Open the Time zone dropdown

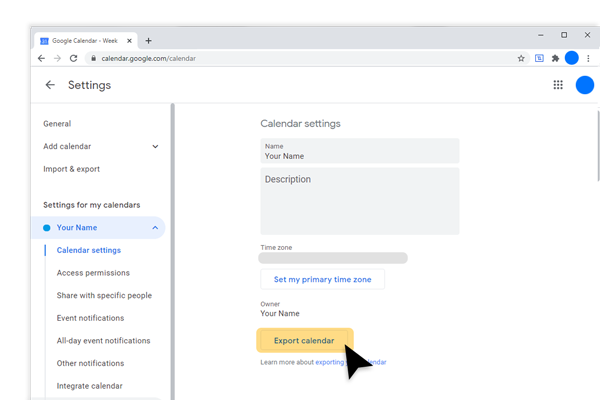pos(333,258)
